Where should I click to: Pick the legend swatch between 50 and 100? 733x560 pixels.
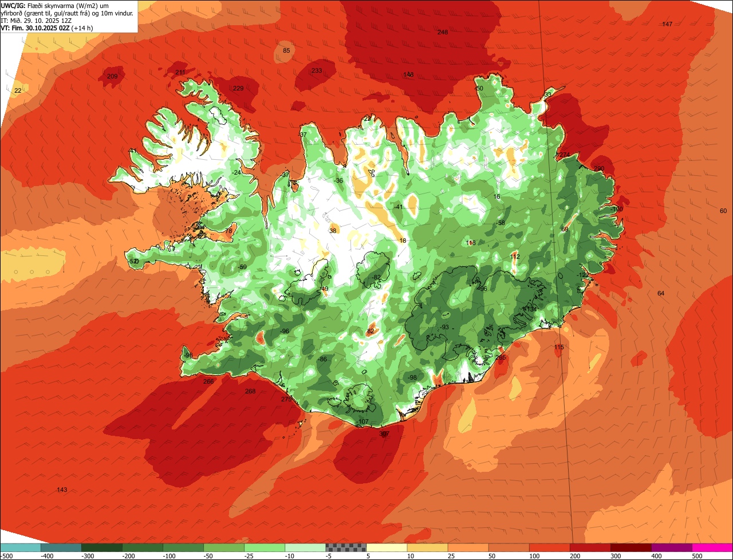click(509, 547)
